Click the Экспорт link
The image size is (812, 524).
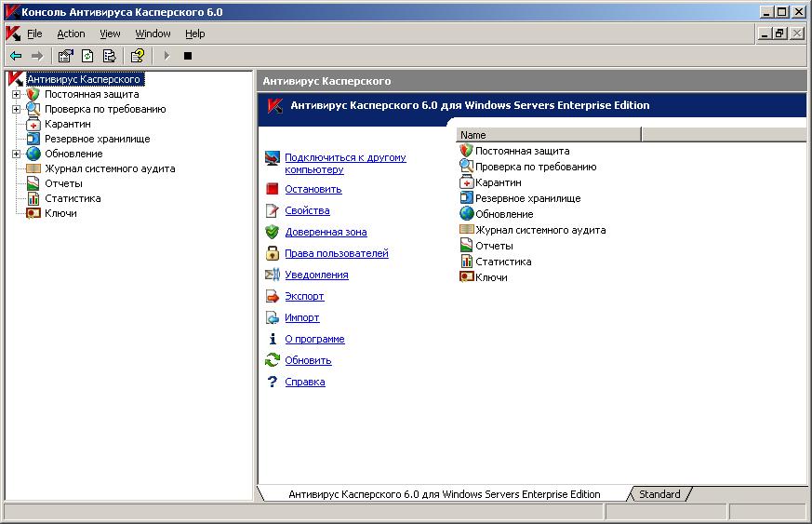coord(304,296)
